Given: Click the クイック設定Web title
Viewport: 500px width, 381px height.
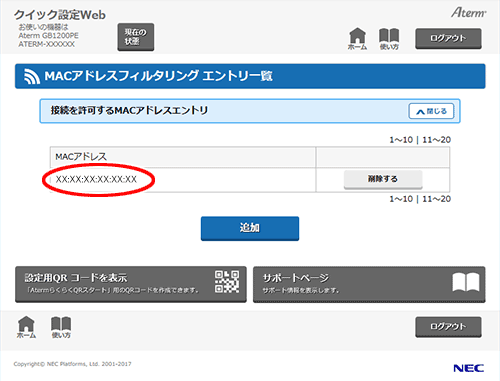Looking at the screenshot, I should tap(60, 15).
